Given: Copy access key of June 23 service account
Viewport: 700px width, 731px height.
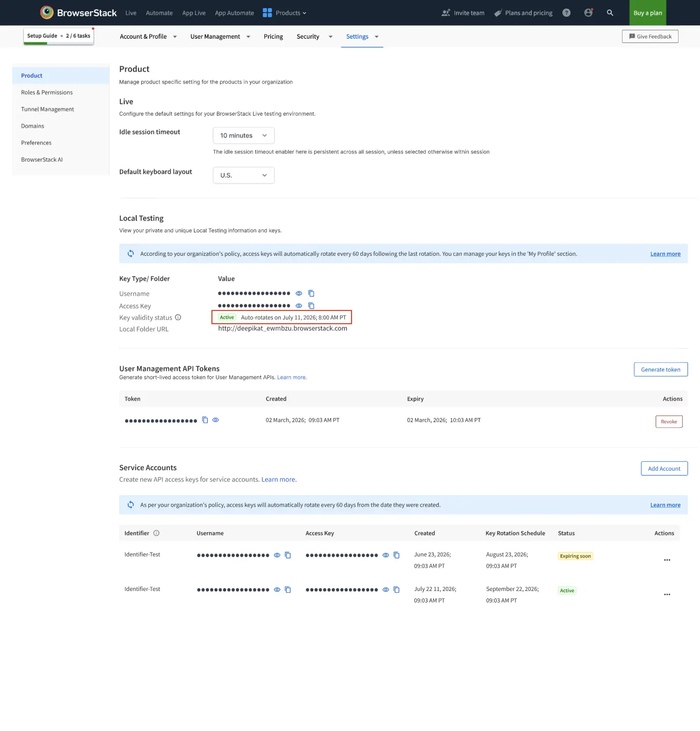Looking at the screenshot, I should click(396, 555).
